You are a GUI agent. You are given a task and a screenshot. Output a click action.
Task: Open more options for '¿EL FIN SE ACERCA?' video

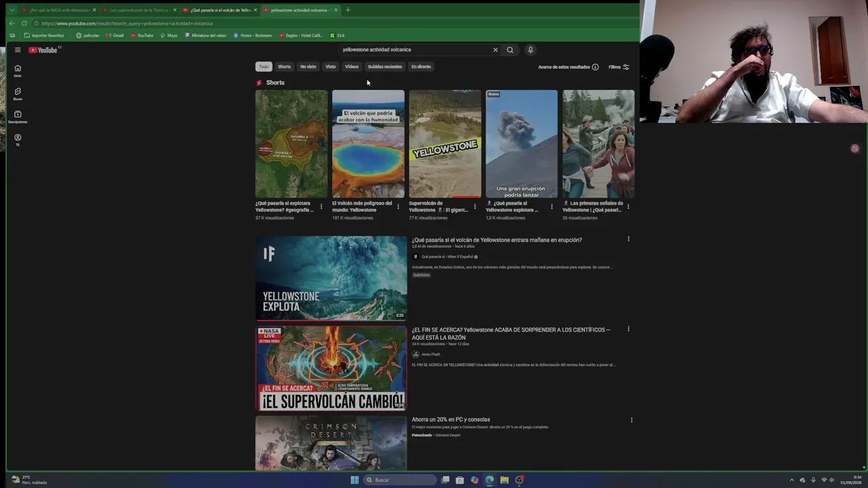click(629, 329)
